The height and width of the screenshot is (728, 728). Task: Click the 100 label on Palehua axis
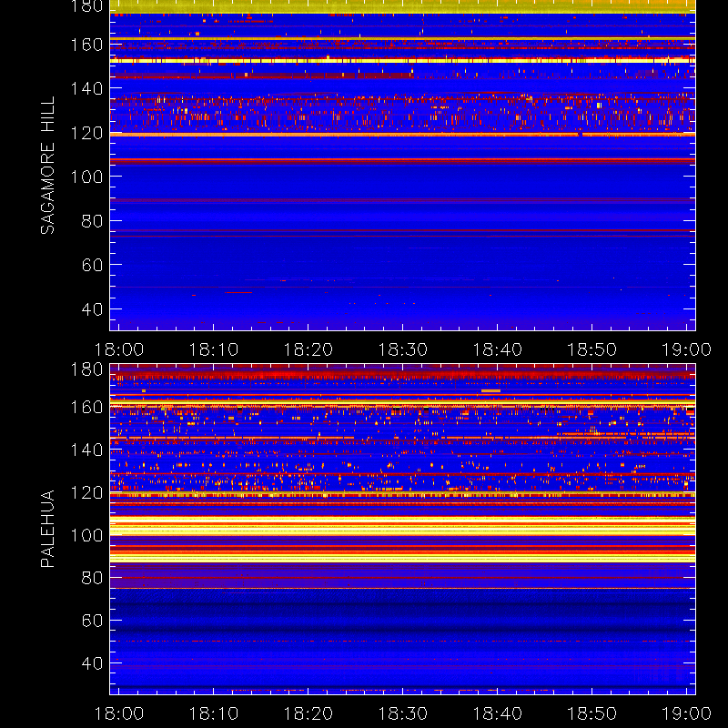tap(86, 535)
